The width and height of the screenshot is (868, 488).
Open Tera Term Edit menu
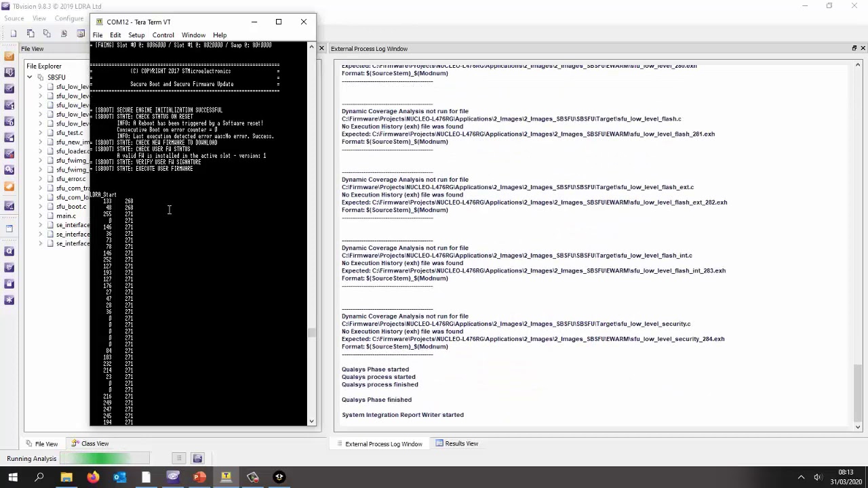pos(115,35)
